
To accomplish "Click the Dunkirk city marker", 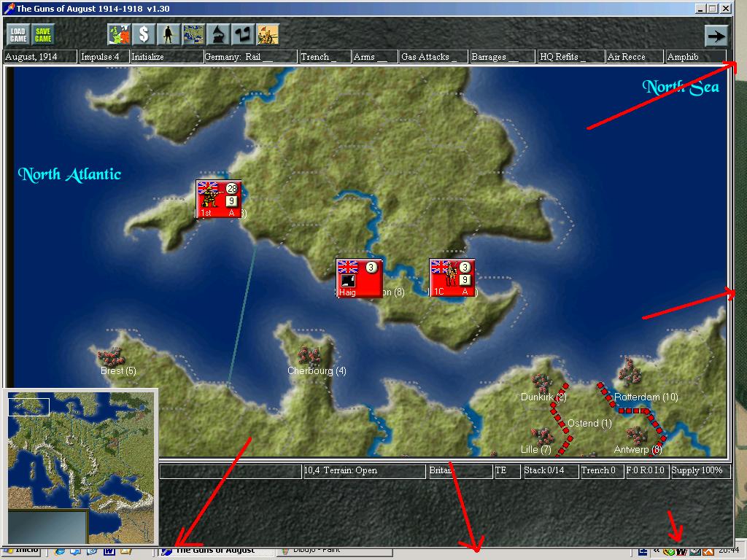I will tap(542, 383).
